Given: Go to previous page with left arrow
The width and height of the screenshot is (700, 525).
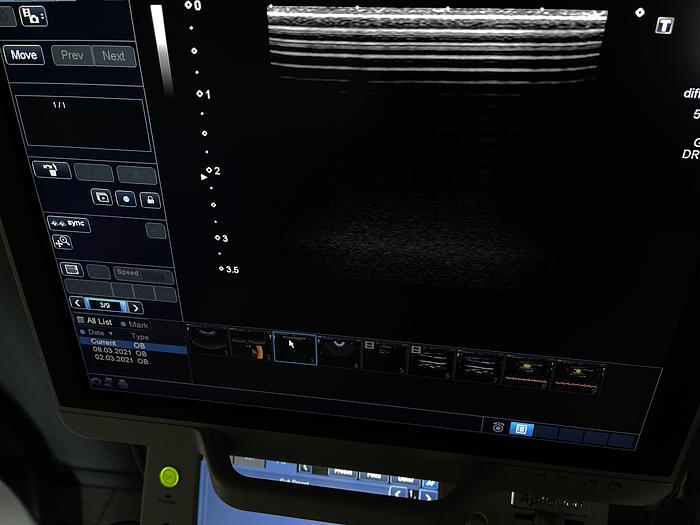Looking at the screenshot, I should tap(77, 305).
